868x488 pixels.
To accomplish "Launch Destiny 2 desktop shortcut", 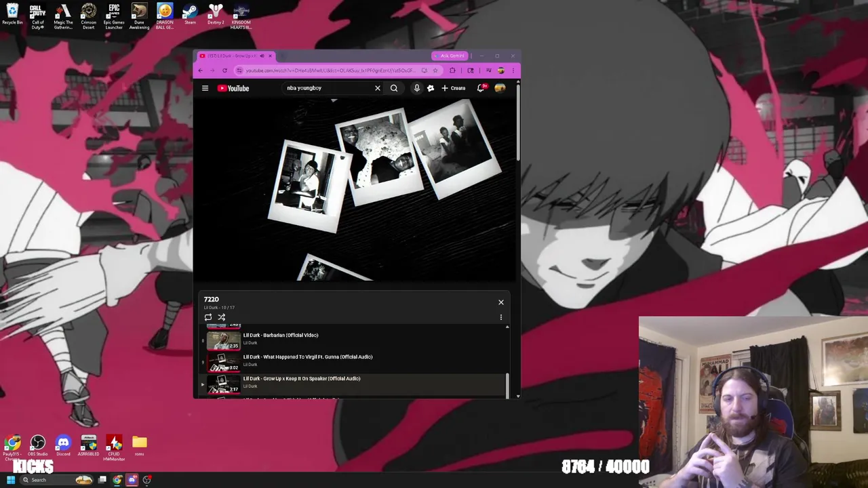I will coord(216,15).
